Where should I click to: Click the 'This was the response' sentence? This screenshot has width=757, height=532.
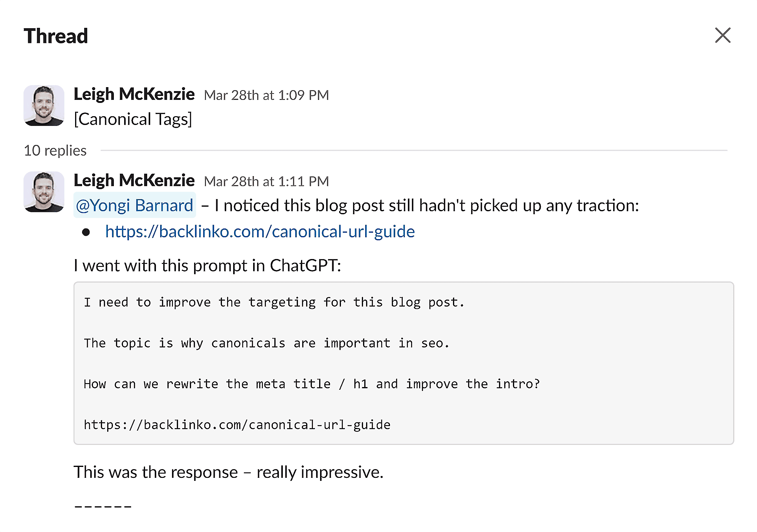point(229,472)
